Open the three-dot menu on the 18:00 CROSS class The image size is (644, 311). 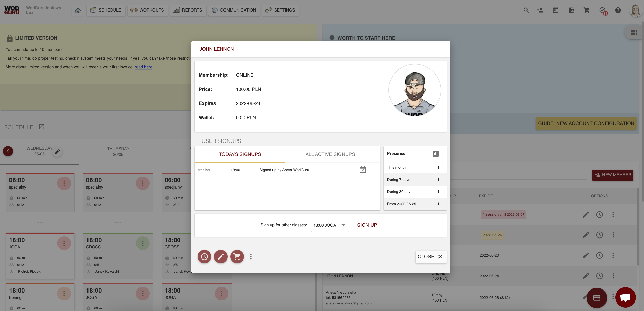tap(143, 243)
